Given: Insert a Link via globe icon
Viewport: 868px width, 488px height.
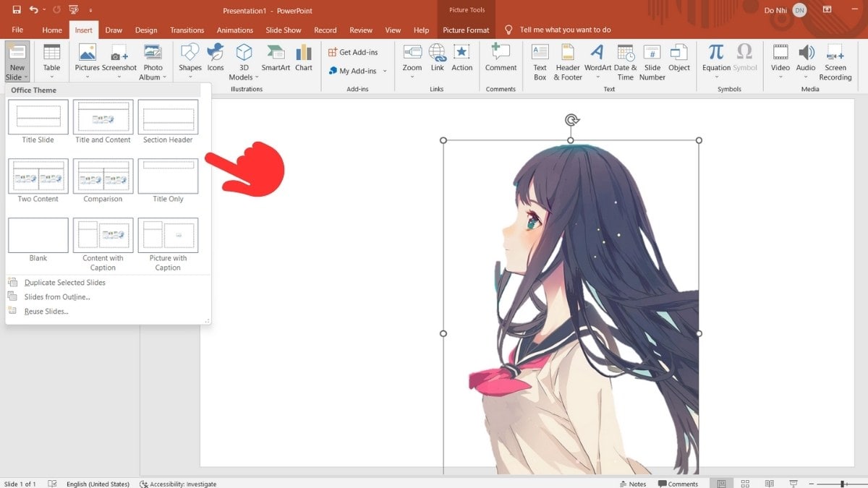Looking at the screenshot, I should [437, 58].
